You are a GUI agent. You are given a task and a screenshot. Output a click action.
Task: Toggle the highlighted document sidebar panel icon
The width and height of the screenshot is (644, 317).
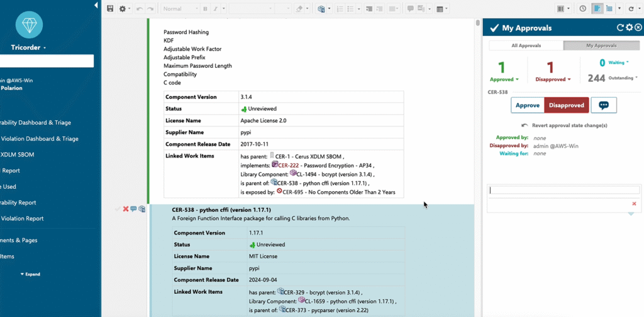coord(597,9)
